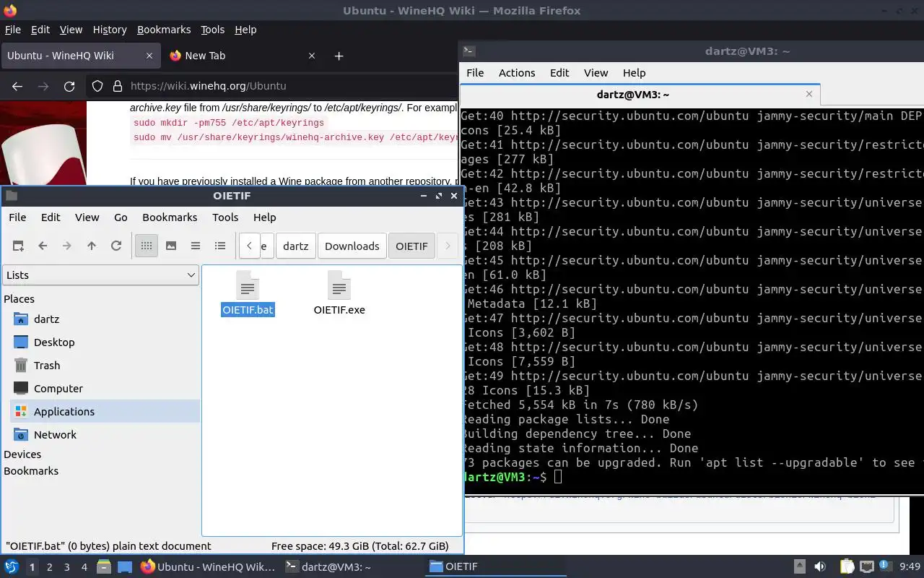Viewport: 924px width, 578px height.
Task: Open the file manager Help menu
Action: [264, 217]
